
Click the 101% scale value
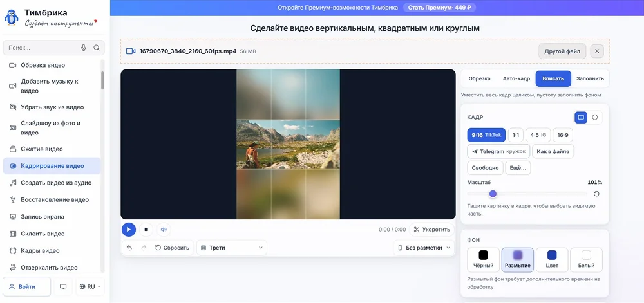tap(594, 182)
